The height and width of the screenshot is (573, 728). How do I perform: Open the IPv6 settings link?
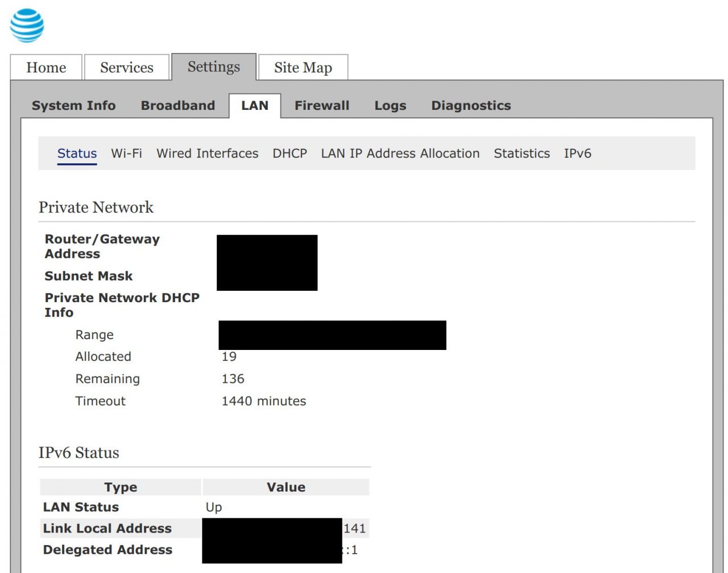578,153
